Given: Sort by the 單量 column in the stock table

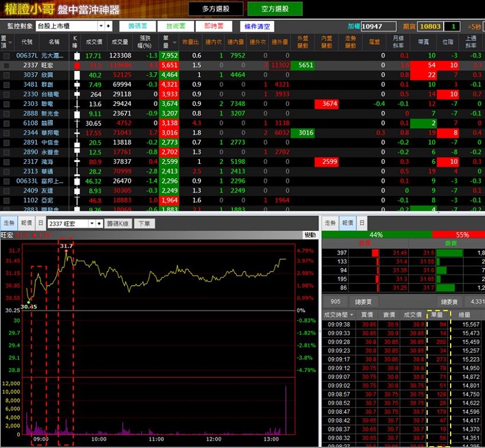Looking at the screenshot, I should [x=169, y=42].
